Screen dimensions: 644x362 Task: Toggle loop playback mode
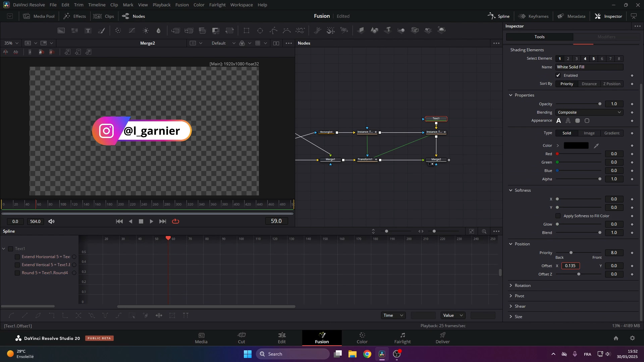click(x=175, y=221)
